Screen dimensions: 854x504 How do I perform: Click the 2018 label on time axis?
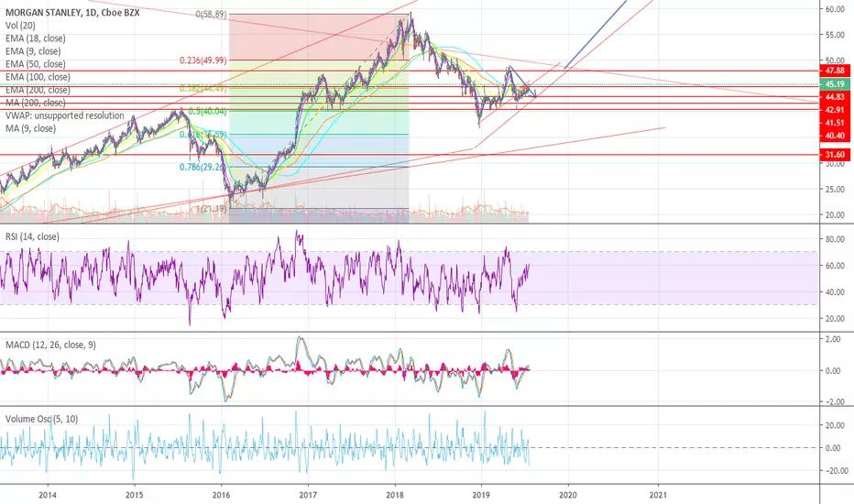(394, 495)
